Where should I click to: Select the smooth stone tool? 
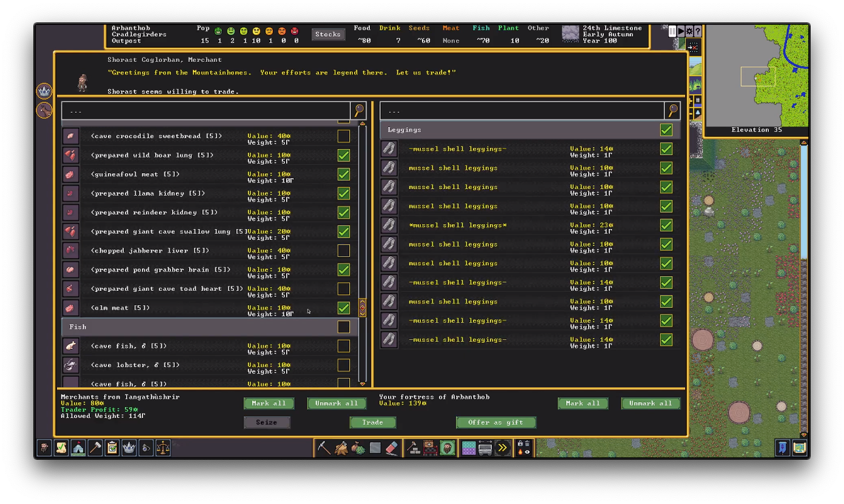(375, 448)
